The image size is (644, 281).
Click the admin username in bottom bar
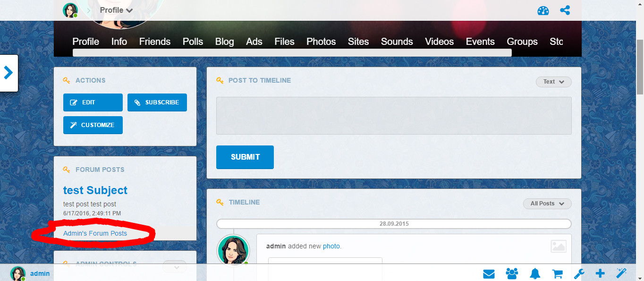40,273
